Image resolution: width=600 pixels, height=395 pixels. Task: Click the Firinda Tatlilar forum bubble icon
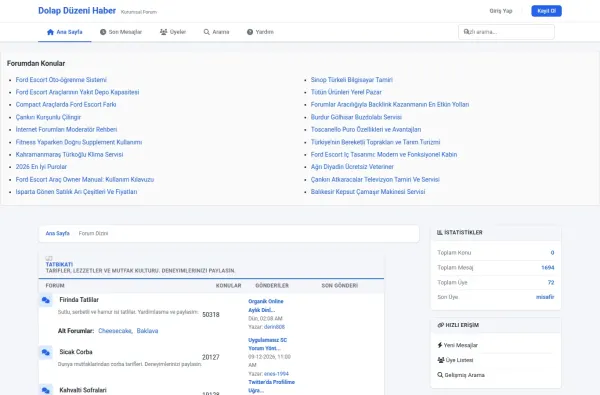coord(46,300)
